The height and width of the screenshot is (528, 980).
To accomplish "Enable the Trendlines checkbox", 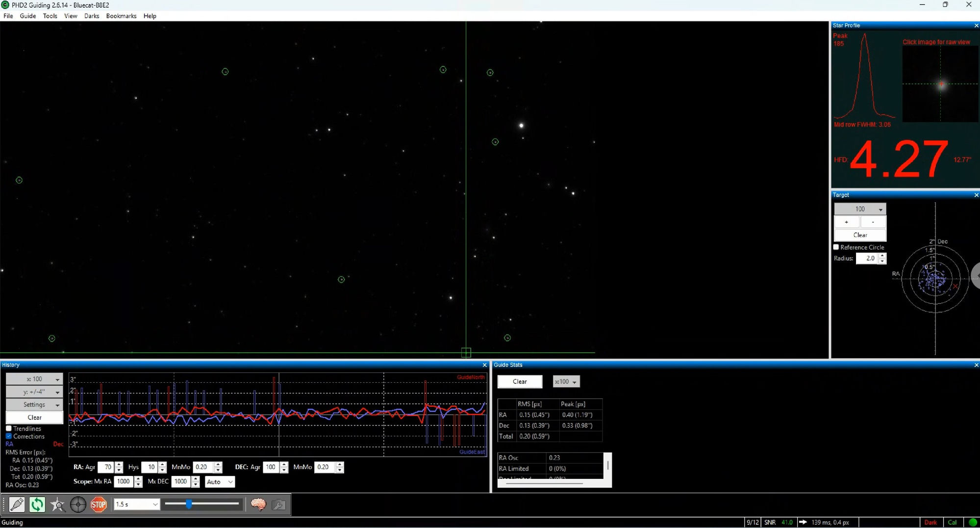I will tap(9, 429).
